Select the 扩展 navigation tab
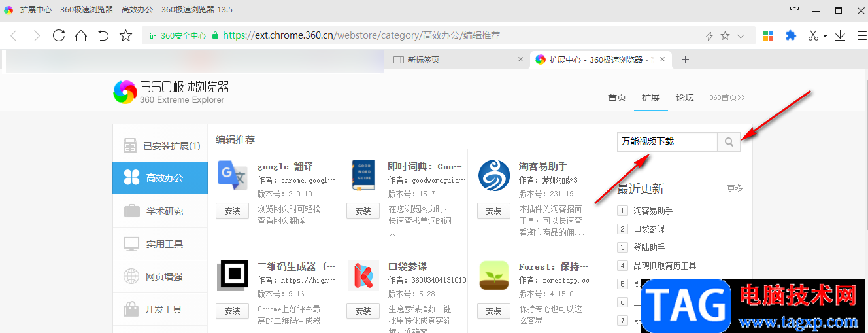This screenshot has height=333, width=868. pyautogui.click(x=650, y=97)
